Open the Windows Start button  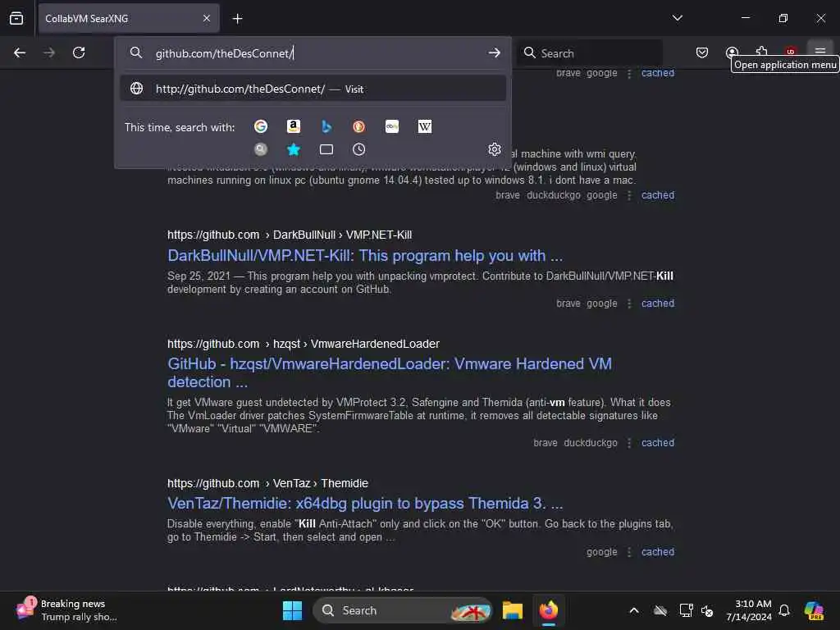pos(292,610)
